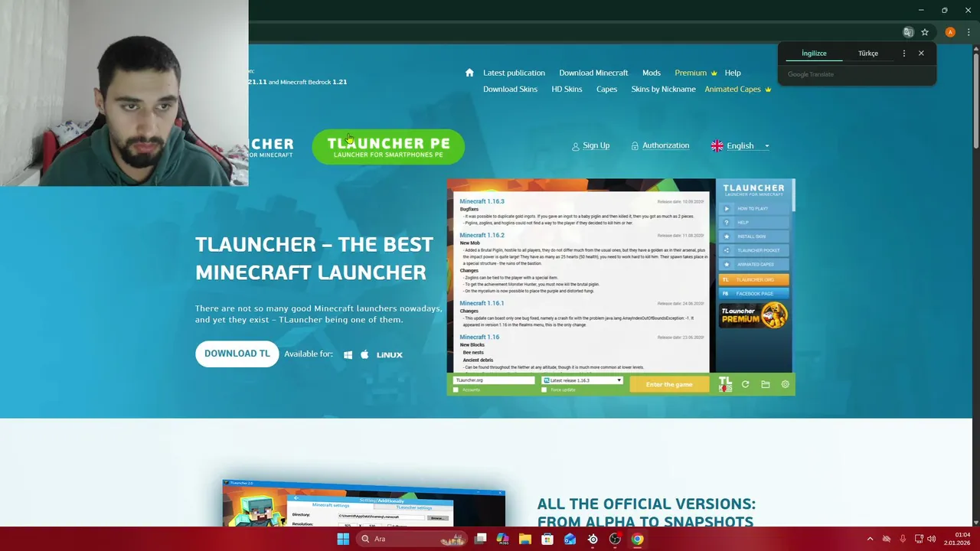
Task: Open the English language dropdown
Action: click(740, 145)
